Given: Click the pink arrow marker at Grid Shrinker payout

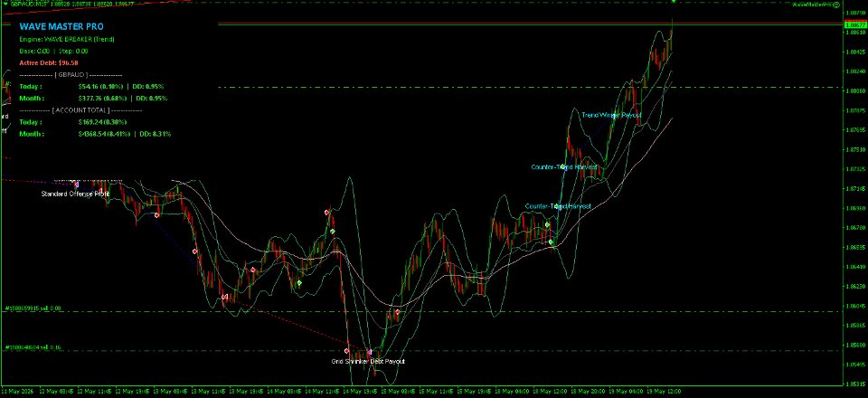Looking at the screenshot, I should click(370, 352).
